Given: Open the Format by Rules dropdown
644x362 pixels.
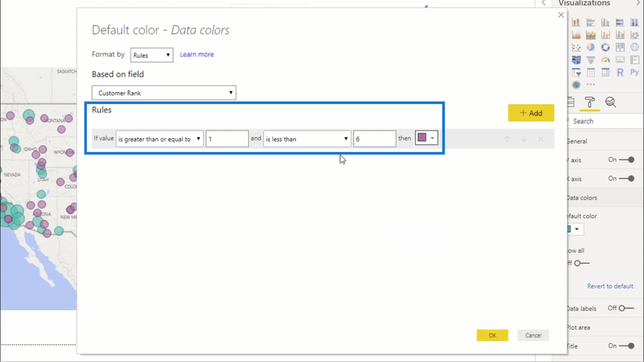Looking at the screenshot, I should [x=152, y=55].
